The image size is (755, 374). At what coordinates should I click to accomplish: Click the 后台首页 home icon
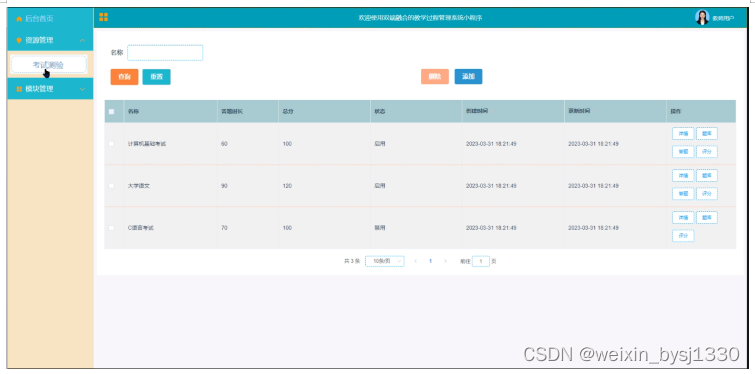coord(19,19)
